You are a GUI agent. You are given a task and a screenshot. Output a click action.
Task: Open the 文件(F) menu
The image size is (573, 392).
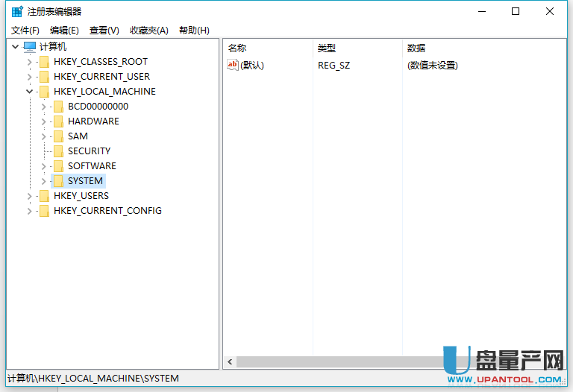(x=25, y=31)
